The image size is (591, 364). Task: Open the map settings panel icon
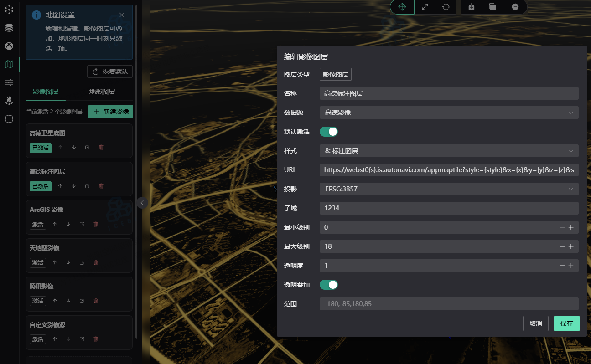coord(9,64)
